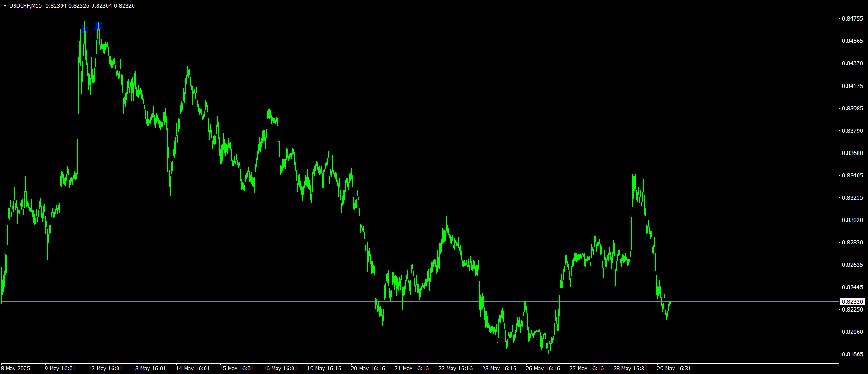Click the 8 May 2025 date label
This screenshot has width=868, height=374.
[16, 369]
